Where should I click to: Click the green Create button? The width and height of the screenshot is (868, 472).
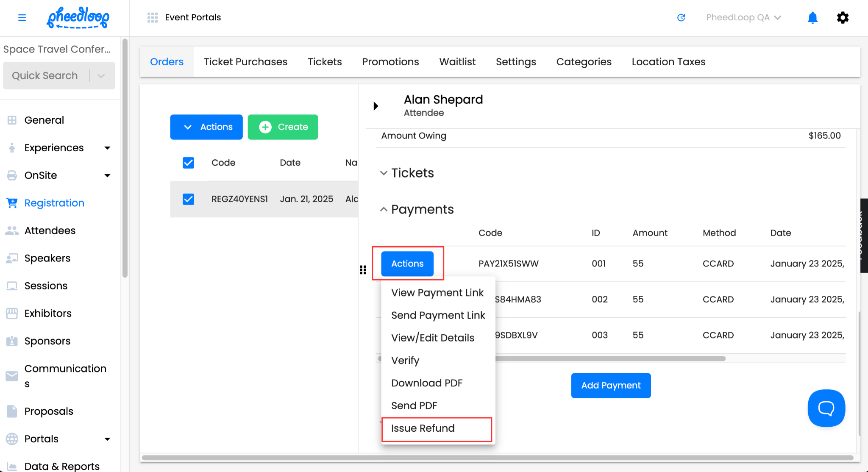[x=283, y=127]
